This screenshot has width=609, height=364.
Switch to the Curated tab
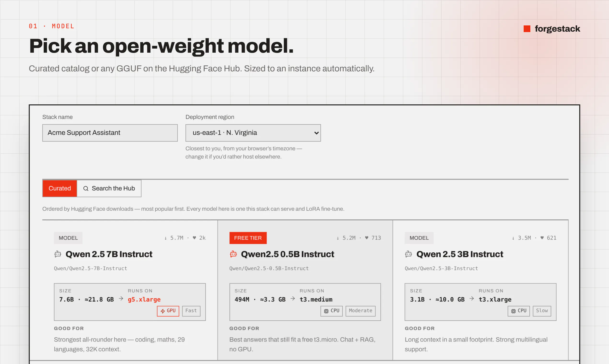click(60, 188)
